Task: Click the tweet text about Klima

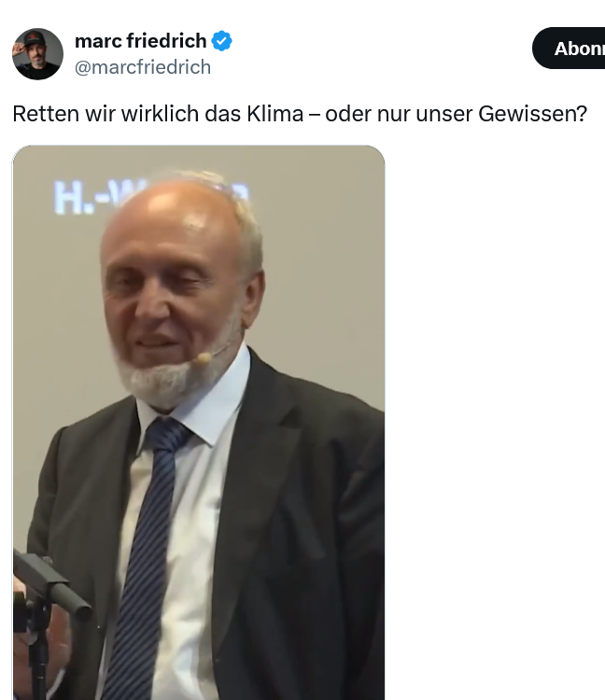Action: 300,114
